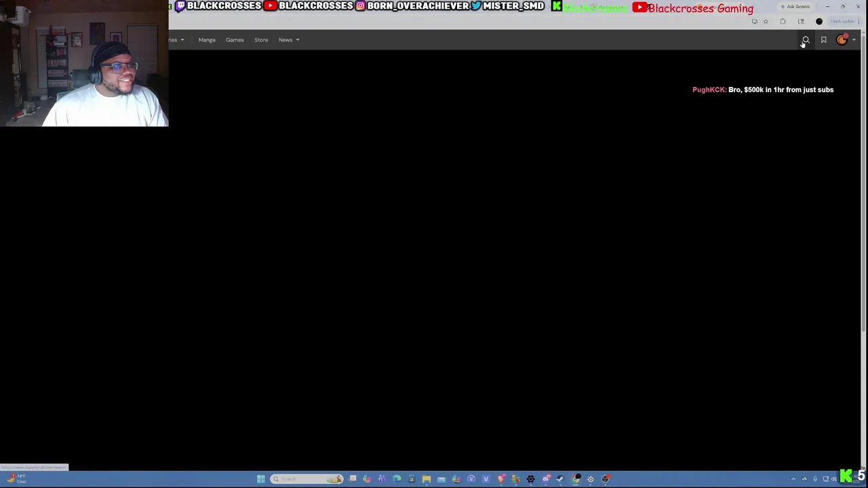
Task: Click the Finish update button
Action: coord(842,21)
